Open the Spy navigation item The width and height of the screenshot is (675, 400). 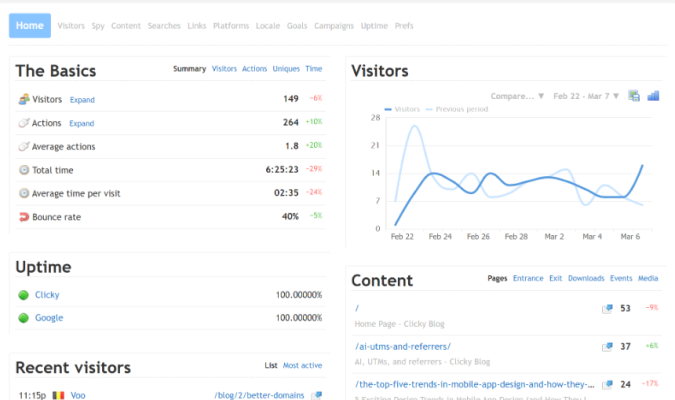pyautogui.click(x=98, y=26)
